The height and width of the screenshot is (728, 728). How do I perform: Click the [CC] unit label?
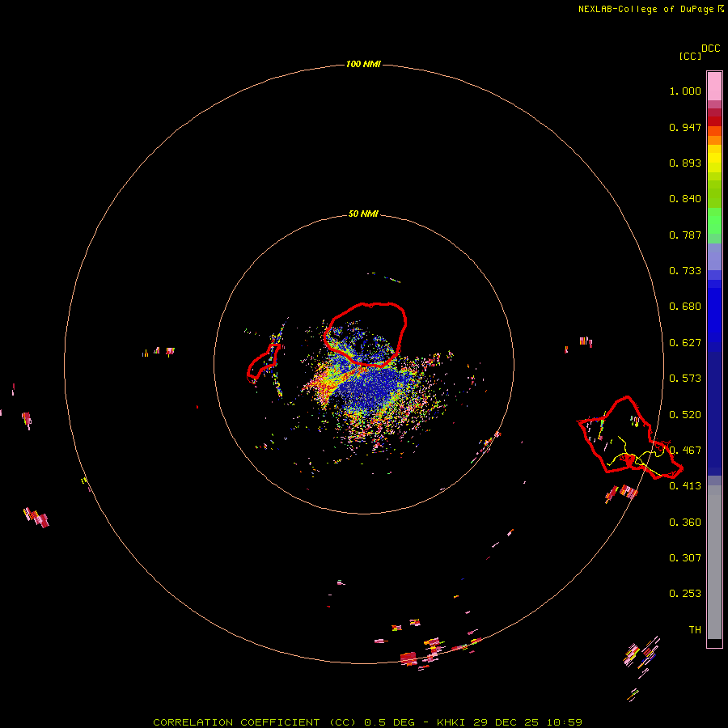(x=690, y=56)
